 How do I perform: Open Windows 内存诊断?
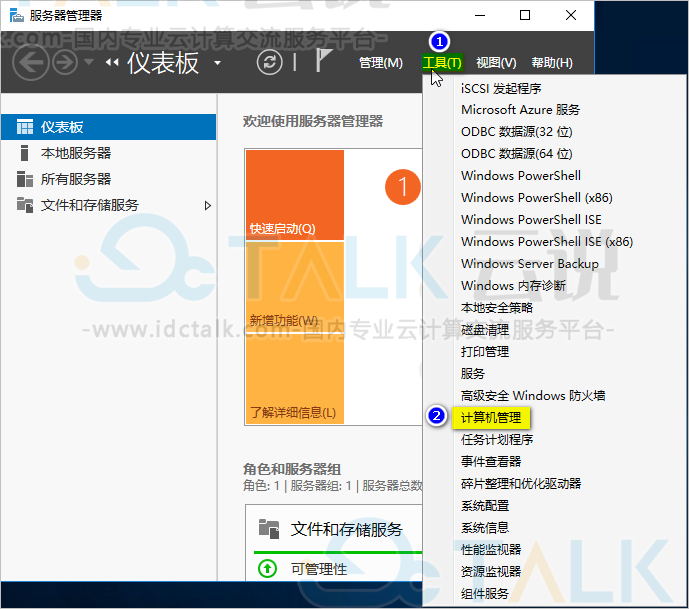tap(513, 286)
